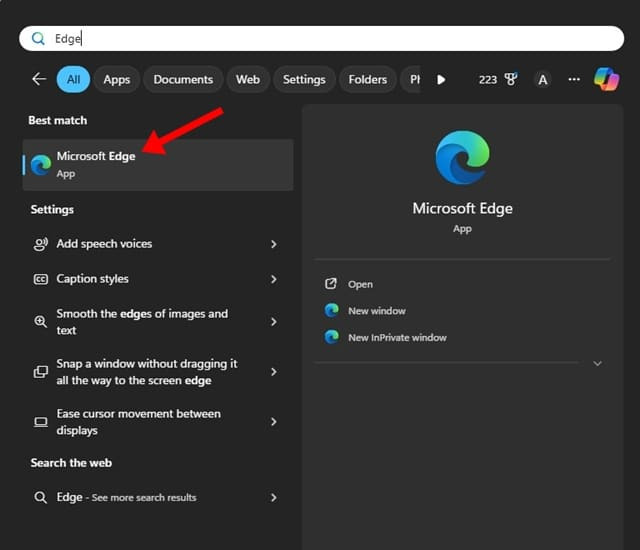
Task: Click the closed captions CC icon
Action: click(x=40, y=279)
